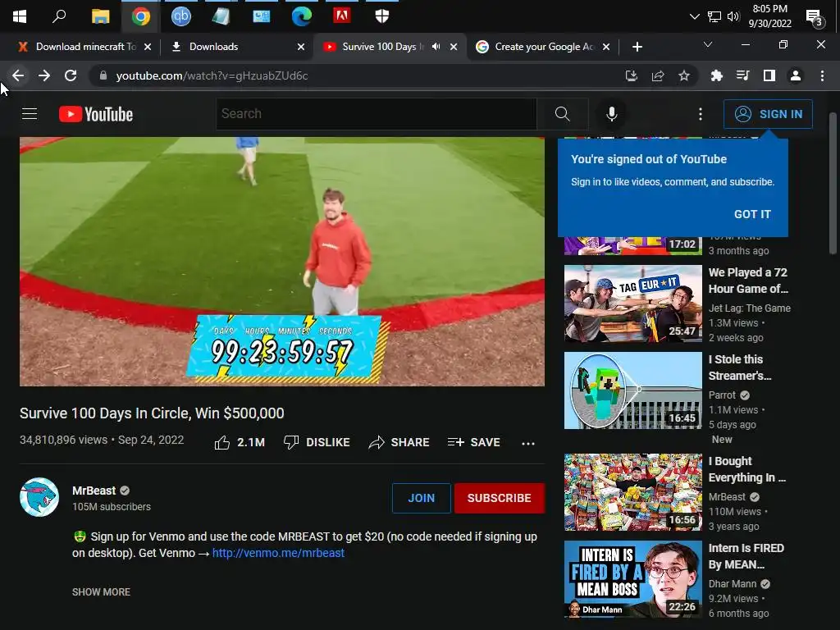
Task: Expand the Chrome tab search dropdown
Action: [708, 44]
